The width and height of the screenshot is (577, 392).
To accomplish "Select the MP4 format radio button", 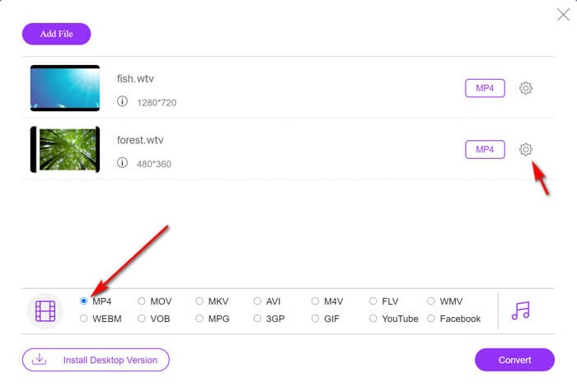I will pyautogui.click(x=84, y=301).
